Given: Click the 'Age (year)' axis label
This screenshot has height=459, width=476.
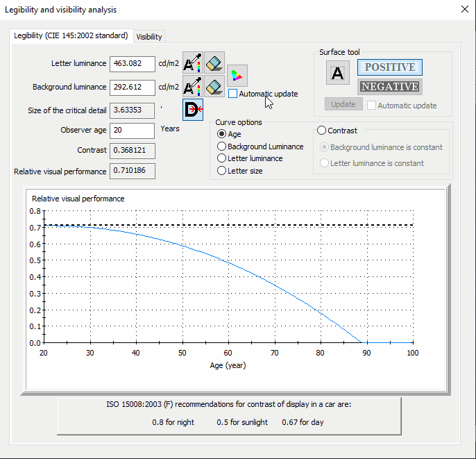Looking at the screenshot, I should click(x=228, y=365).
